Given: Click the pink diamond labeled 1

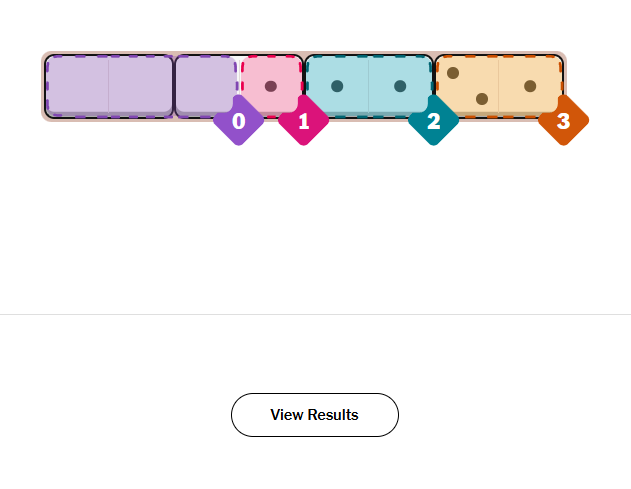Looking at the screenshot, I should (x=303, y=121).
